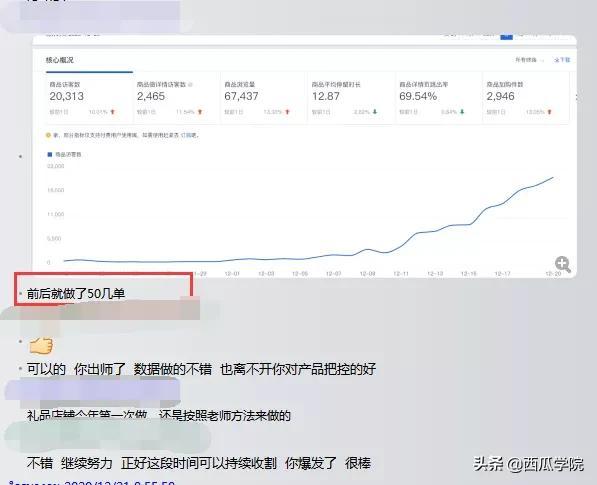Click the blue highlighted date-range button at the top
This screenshot has width=597, height=485.
[x=506, y=37]
